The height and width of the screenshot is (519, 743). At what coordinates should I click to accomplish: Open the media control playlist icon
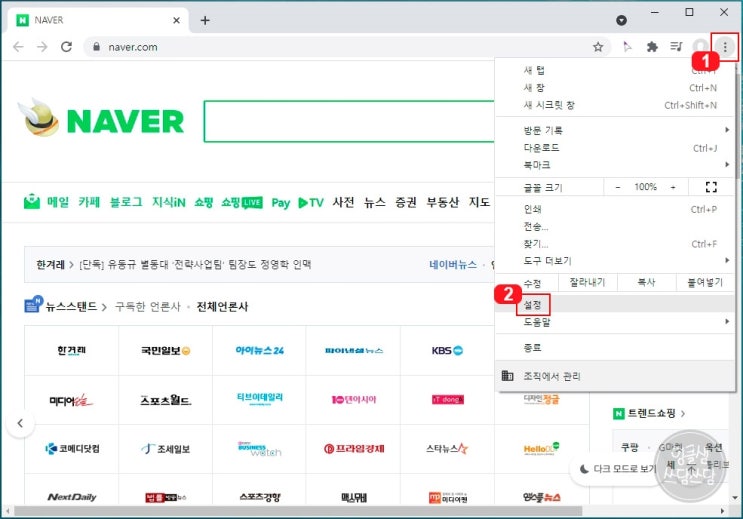(x=676, y=47)
